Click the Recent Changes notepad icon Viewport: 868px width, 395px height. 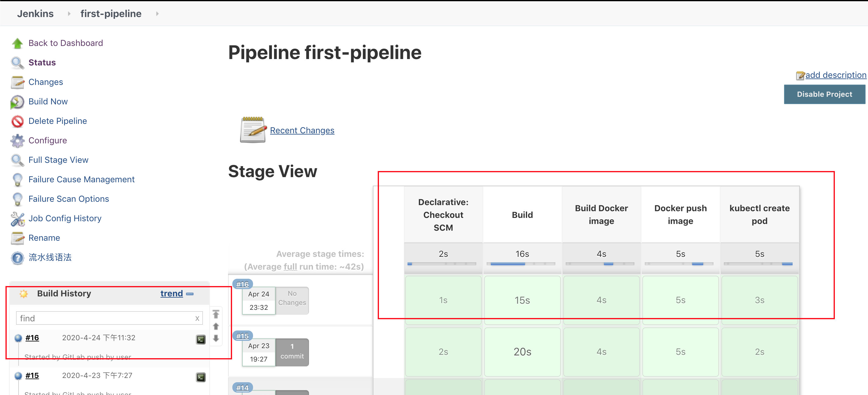253,130
